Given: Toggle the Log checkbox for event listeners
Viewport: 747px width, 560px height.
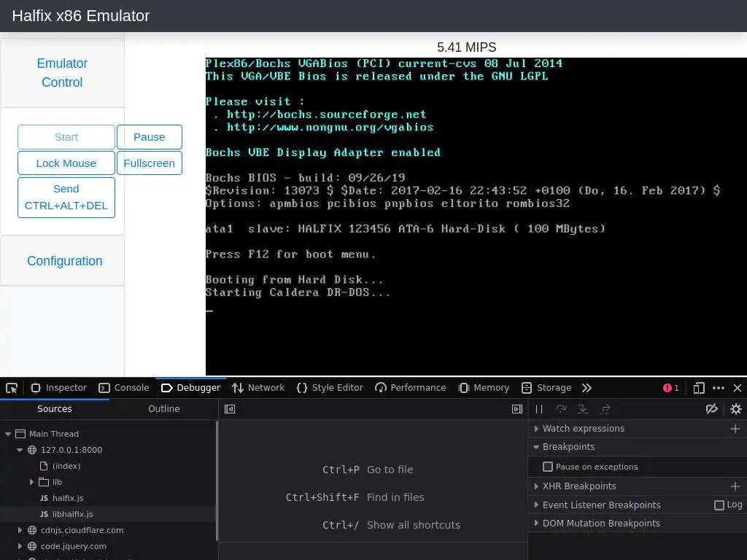Looking at the screenshot, I should [719, 505].
